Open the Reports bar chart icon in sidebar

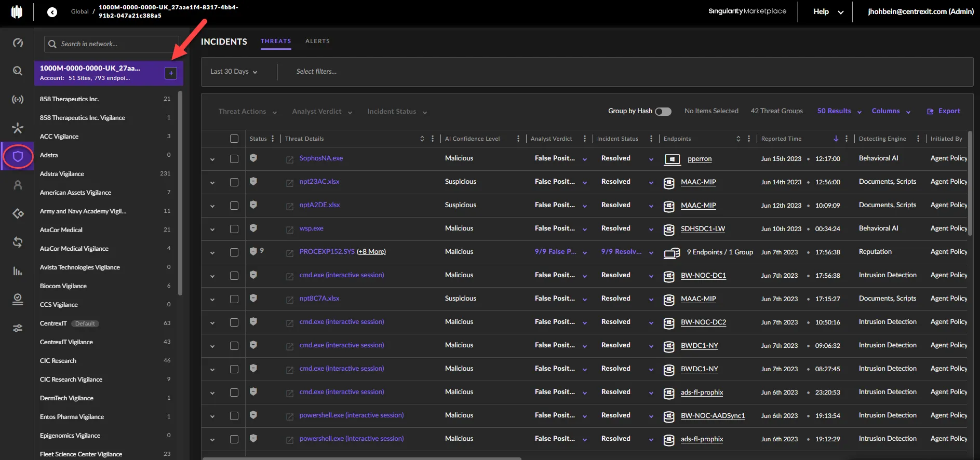(18, 270)
